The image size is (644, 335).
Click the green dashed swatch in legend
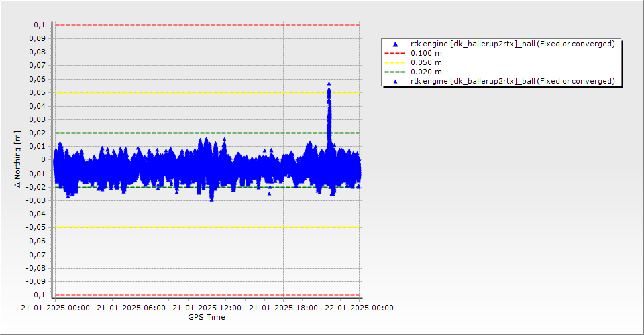coord(394,72)
